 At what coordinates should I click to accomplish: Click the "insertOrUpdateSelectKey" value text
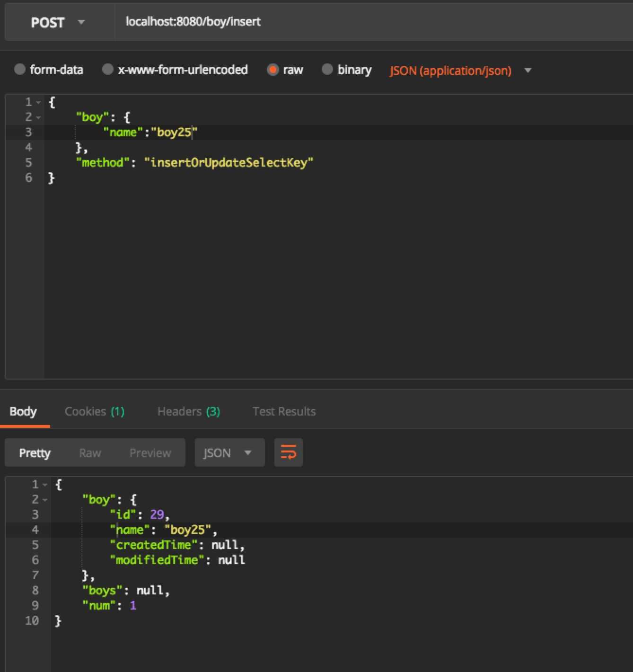229,162
